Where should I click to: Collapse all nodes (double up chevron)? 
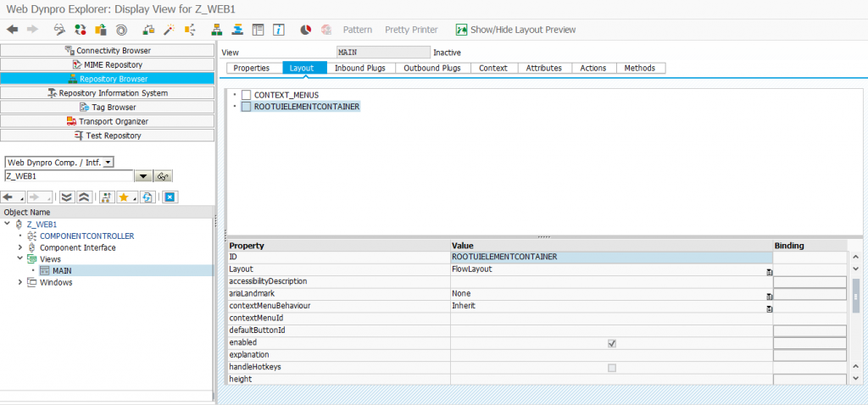pyautogui.click(x=83, y=197)
